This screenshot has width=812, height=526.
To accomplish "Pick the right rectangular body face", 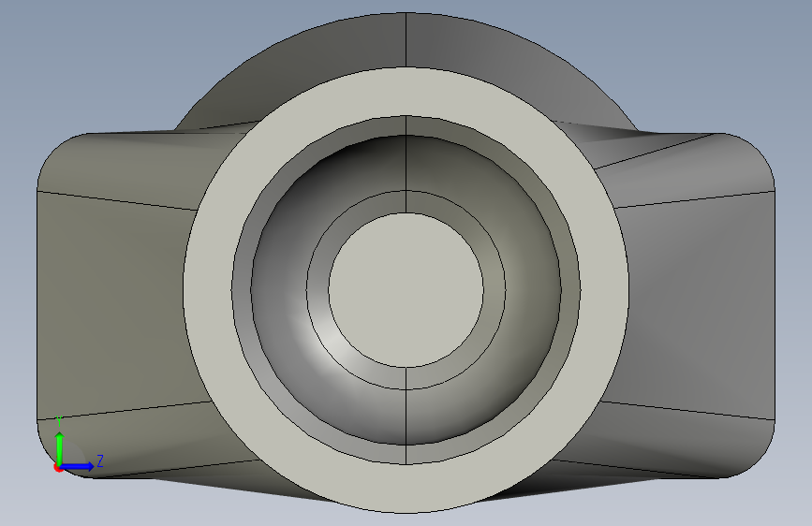I will pyautogui.click(x=697, y=305).
